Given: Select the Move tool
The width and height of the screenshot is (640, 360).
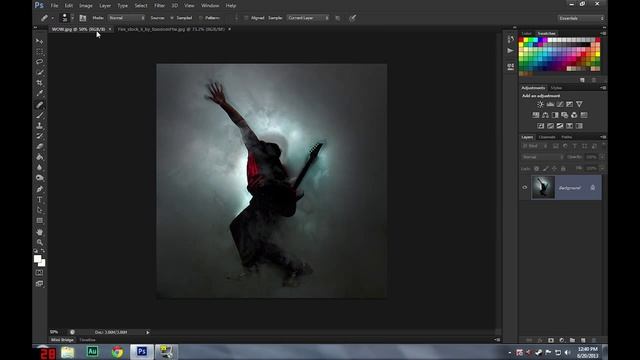Looking at the screenshot, I should pos(40,41).
